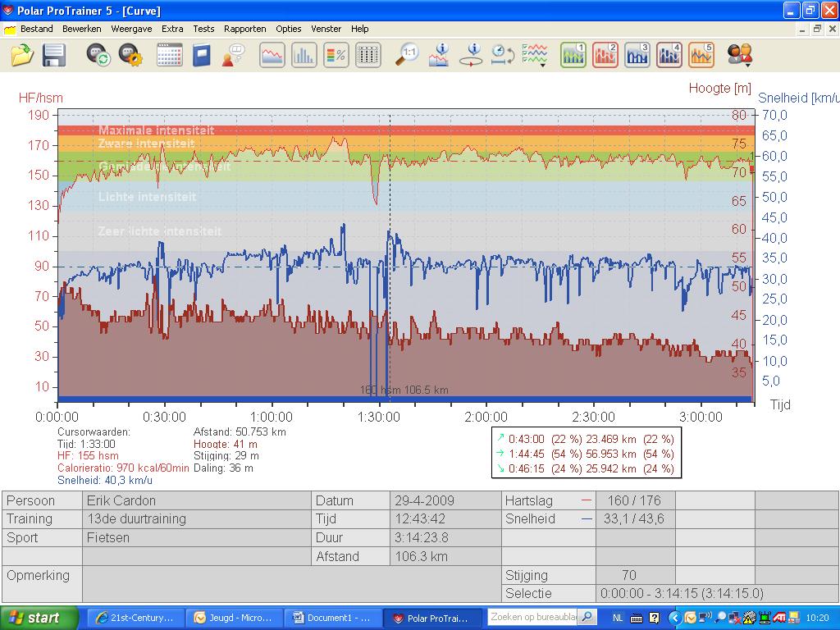The width and height of the screenshot is (840, 630).
Task: Show the bar chart view
Action: point(304,55)
